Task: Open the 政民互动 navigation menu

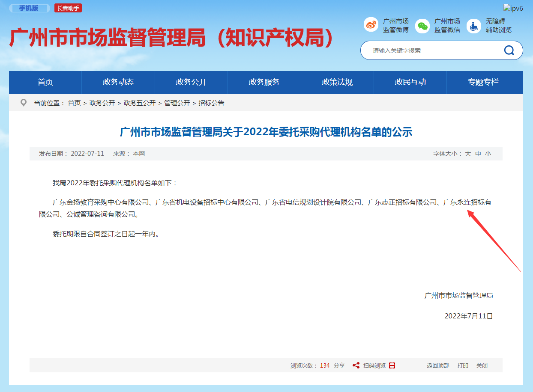Action: (410, 82)
